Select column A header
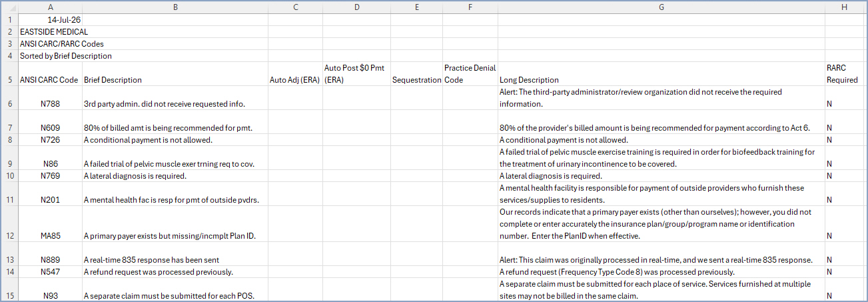868x302 pixels. [51, 7]
